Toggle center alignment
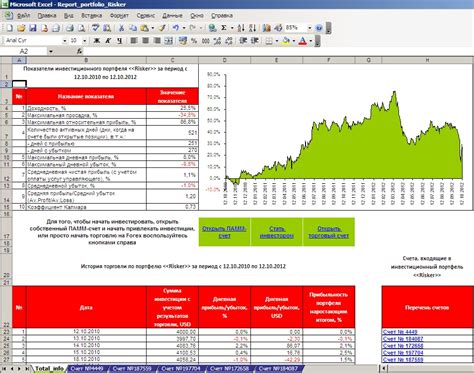 tap(145, 41)
